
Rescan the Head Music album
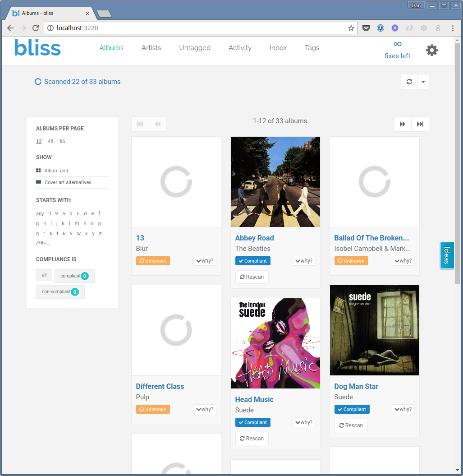point(252,439)
